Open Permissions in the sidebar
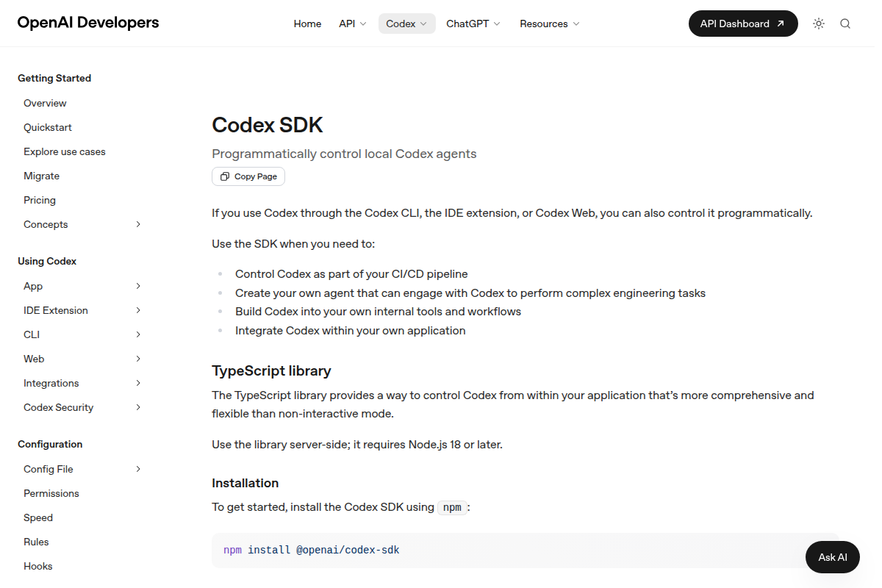 pyautogui.click(x=51, y=493)
